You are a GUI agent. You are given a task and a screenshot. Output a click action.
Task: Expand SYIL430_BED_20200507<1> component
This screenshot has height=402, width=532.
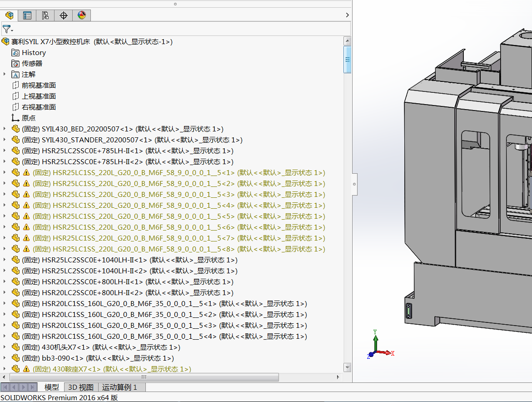coord(5,129)
